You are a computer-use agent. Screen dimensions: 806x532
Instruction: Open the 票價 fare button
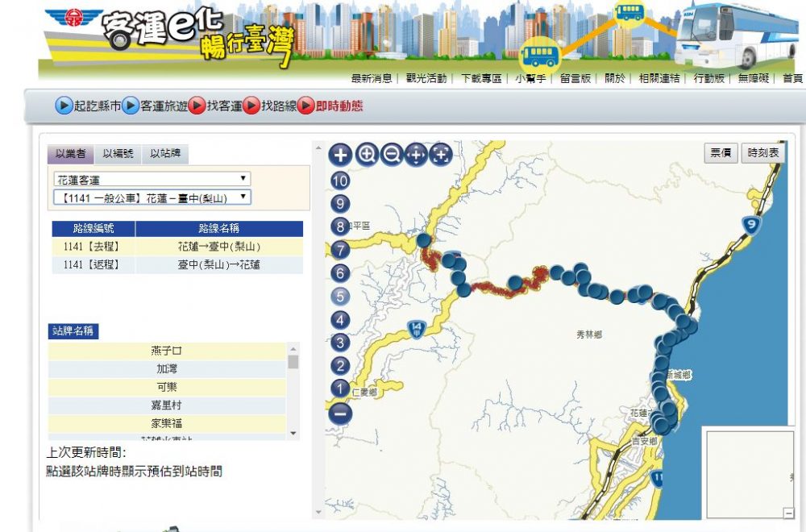pyautogui.click(x=721, y=152)
